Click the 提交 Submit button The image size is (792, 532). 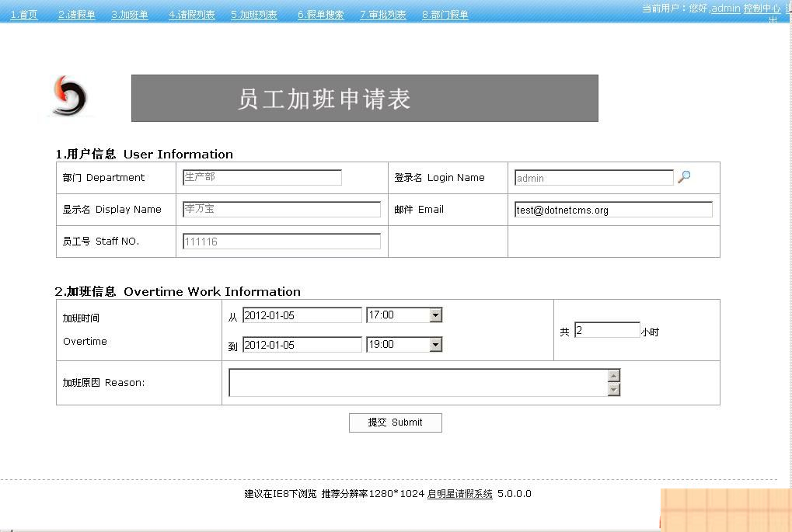(x=395, y=422)
